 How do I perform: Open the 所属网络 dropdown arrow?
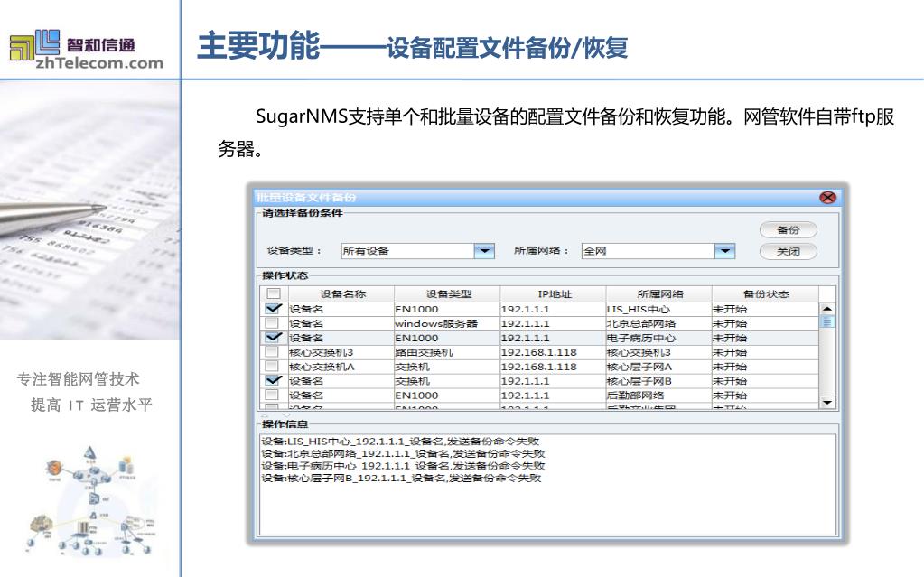click(724, 250)
